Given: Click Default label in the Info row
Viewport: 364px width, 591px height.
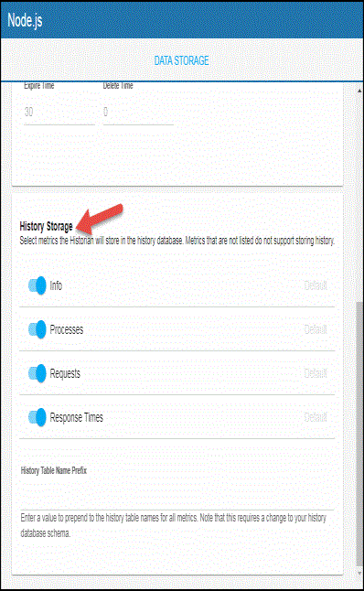Looking at the screenshot, I should tap(316, 285).
